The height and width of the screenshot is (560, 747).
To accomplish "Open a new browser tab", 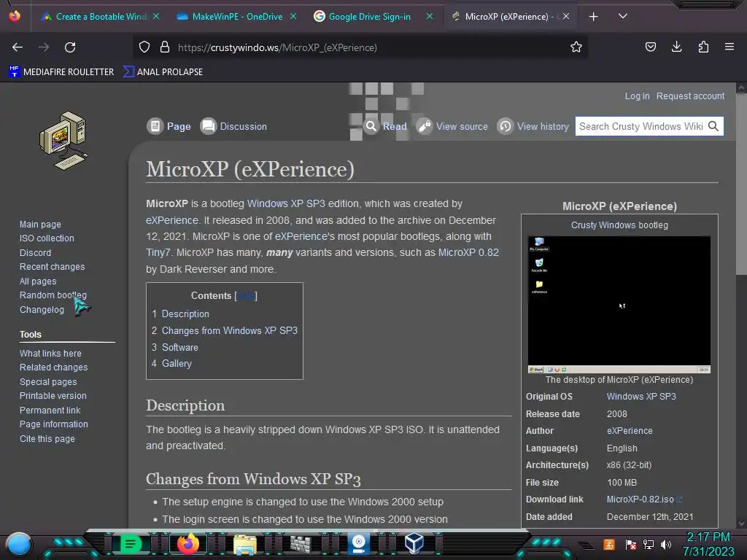I will tap(593, 17).
